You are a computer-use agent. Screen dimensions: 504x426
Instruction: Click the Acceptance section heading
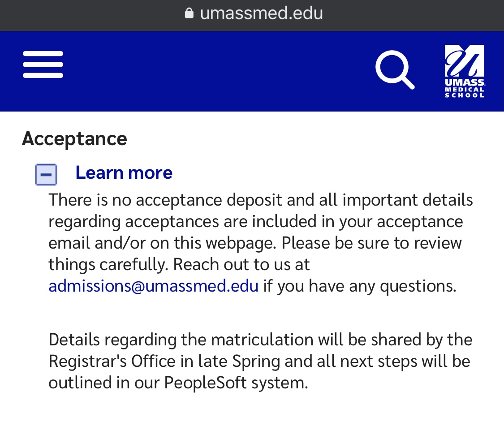(x=74, y=139)
